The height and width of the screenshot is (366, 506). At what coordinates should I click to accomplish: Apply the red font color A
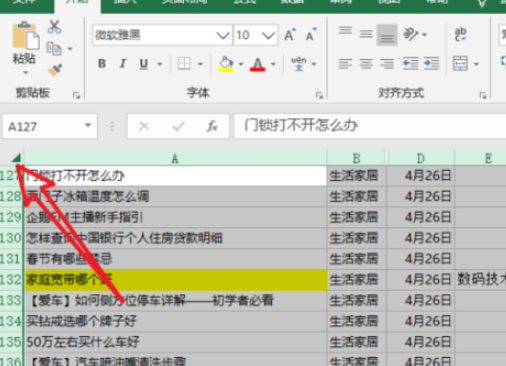tap(258, 64)
